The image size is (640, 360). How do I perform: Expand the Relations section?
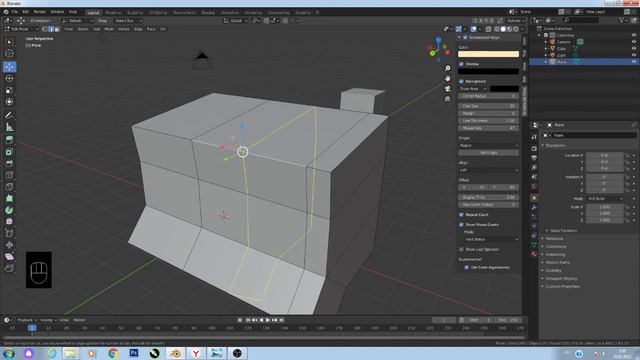pos(554,238)
